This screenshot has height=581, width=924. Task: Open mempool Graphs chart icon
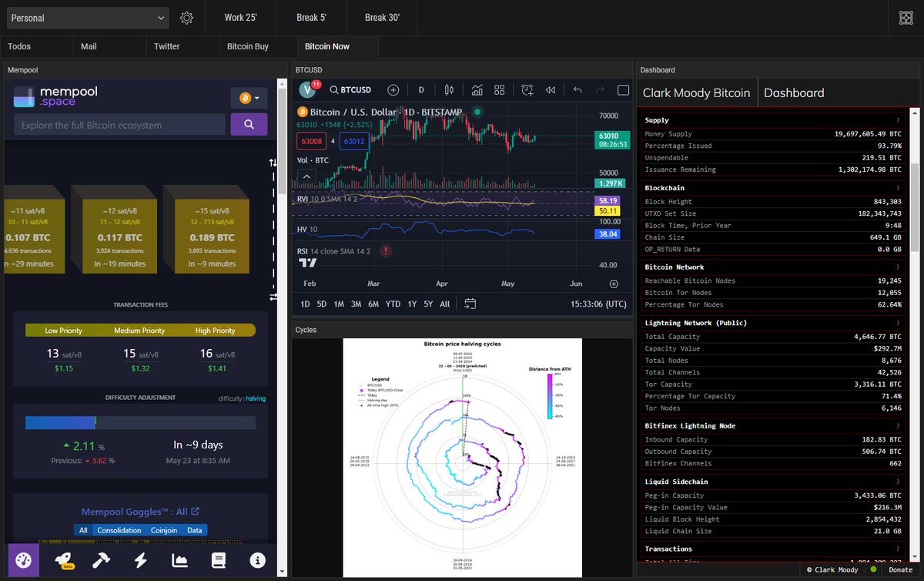click(179, 561)
